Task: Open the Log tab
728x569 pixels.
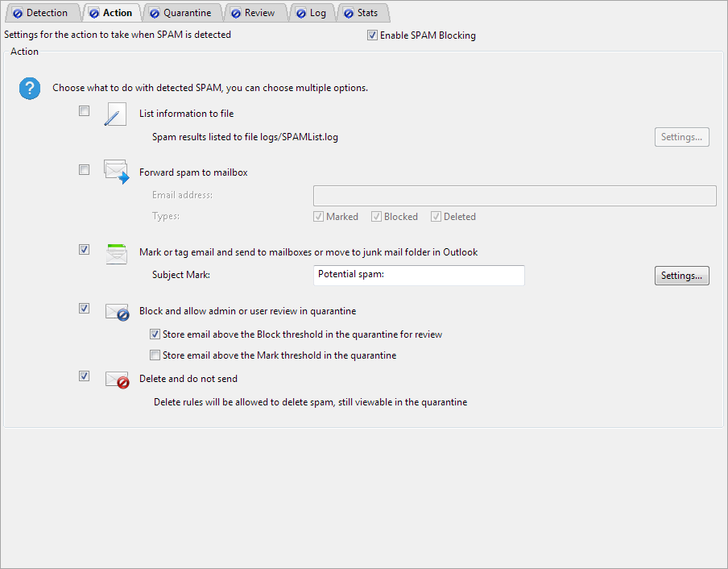Action: [x=311, y=13]
